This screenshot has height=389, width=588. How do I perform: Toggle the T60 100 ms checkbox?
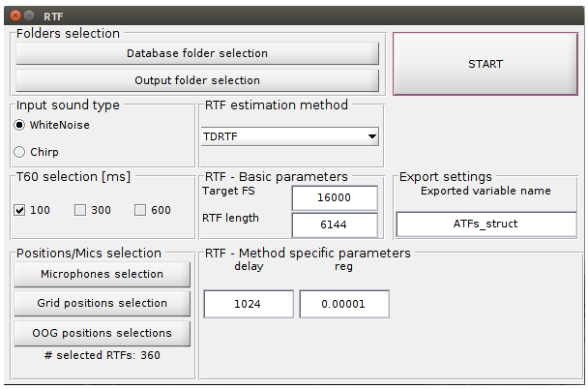20,210
